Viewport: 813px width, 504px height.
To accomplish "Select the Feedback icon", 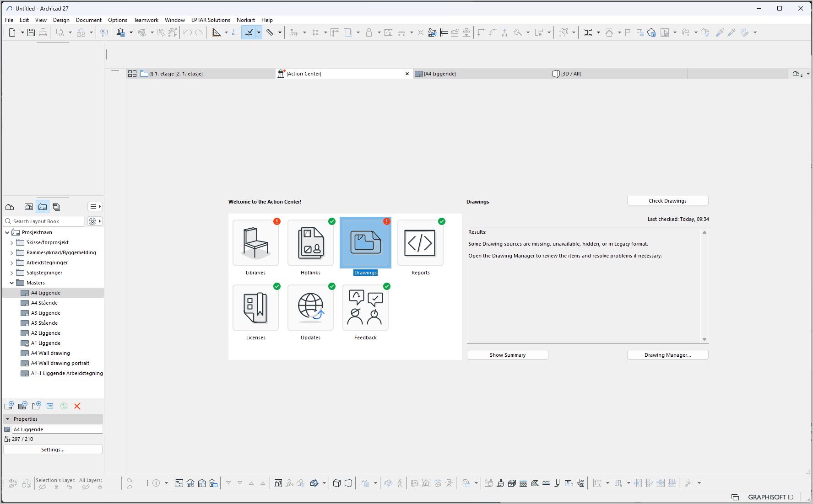I will 365,308.
